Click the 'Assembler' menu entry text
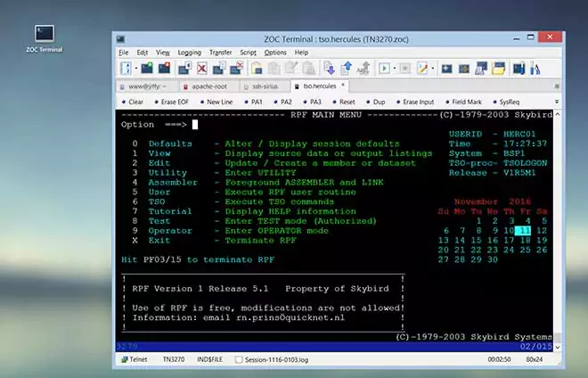Screen dimensions: 588x378 point(173,183)
